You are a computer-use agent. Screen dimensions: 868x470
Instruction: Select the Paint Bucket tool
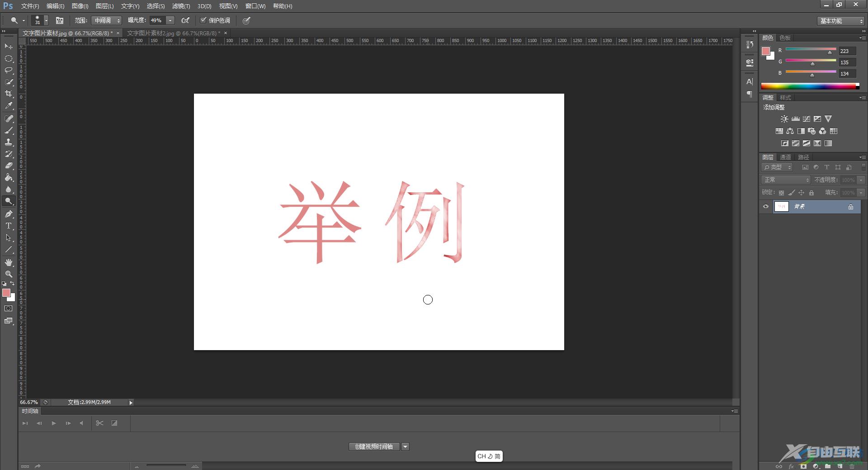[x=9, y=177]
